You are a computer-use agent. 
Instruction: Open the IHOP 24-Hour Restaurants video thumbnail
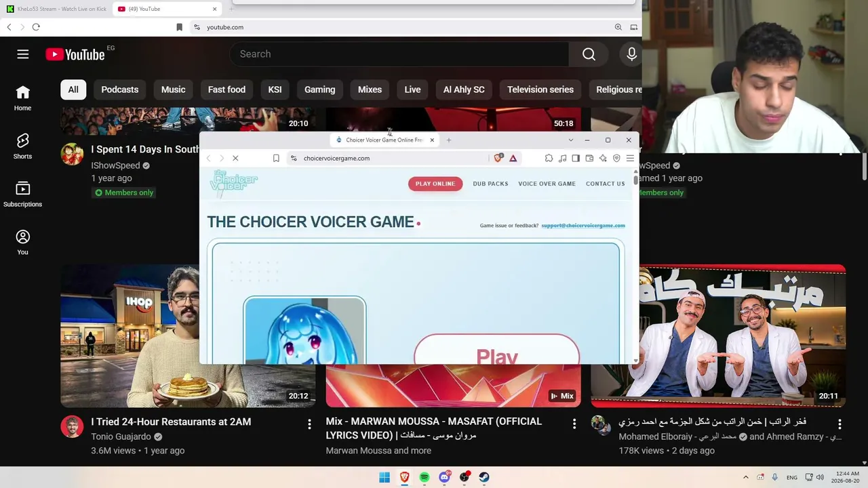(130, 336)
